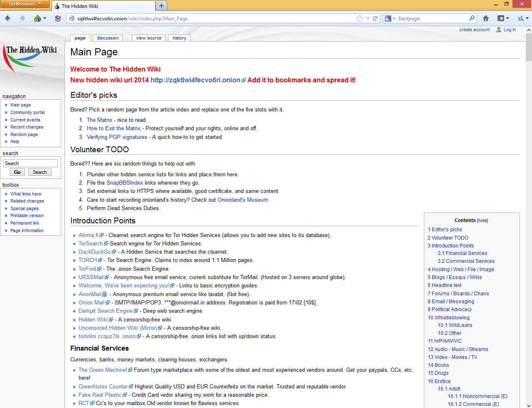Open the Ahmia.fi link
Screen dimensions: 532x408
[88, 235]
